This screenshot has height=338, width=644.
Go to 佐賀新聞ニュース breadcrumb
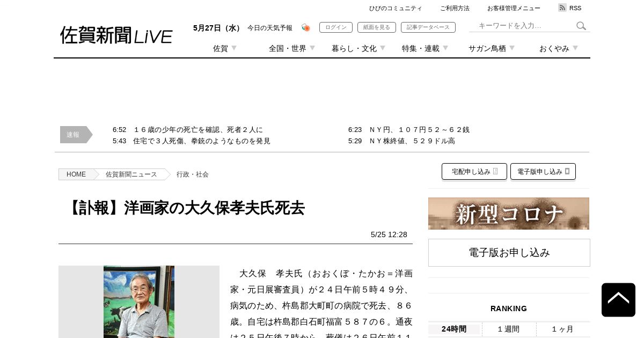click(131, 174)
